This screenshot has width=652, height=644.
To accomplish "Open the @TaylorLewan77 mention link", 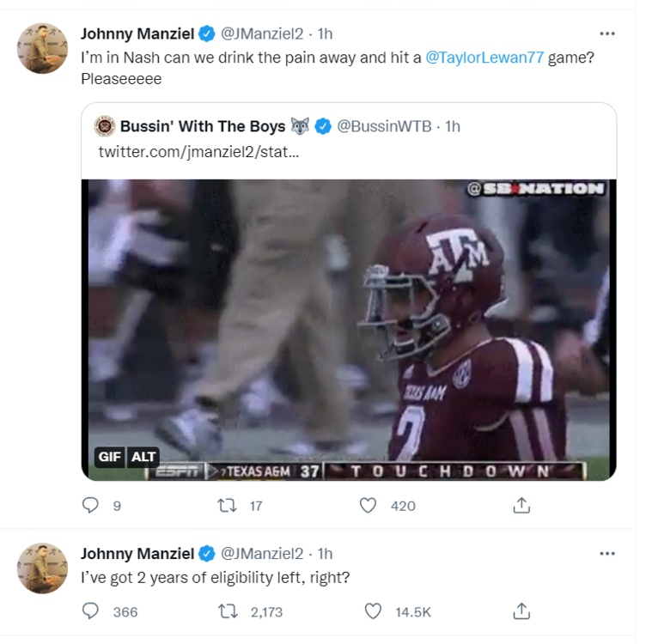I will pyautogui.click(x=484, y=60).
